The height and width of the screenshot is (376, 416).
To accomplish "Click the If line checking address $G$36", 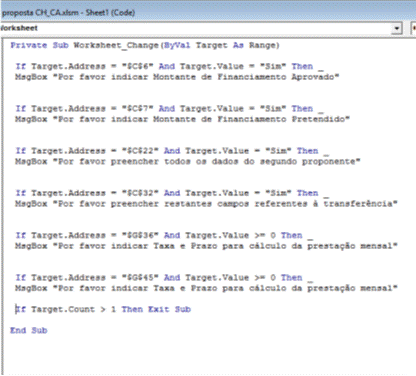I will 164,236.
